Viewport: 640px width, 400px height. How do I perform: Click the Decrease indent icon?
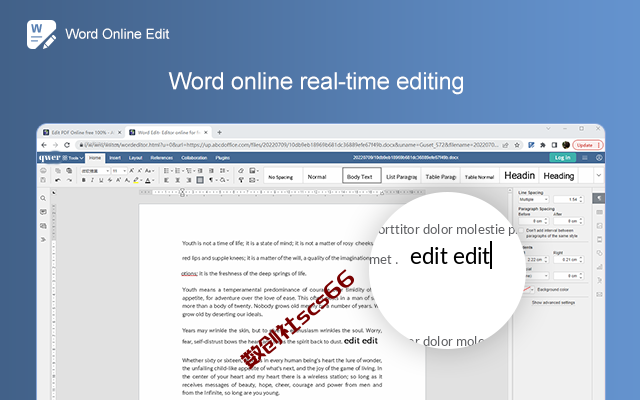click(x=200, y=171)
